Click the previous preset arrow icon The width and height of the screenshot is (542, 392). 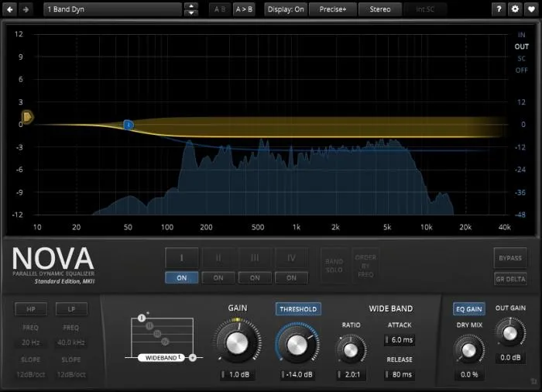[x=9, y=9]
